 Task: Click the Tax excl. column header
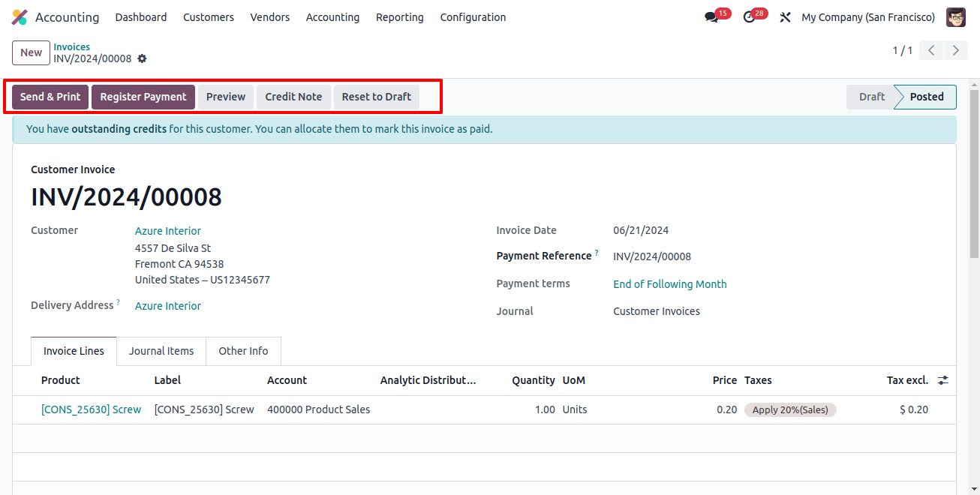[x=907, y=380]
